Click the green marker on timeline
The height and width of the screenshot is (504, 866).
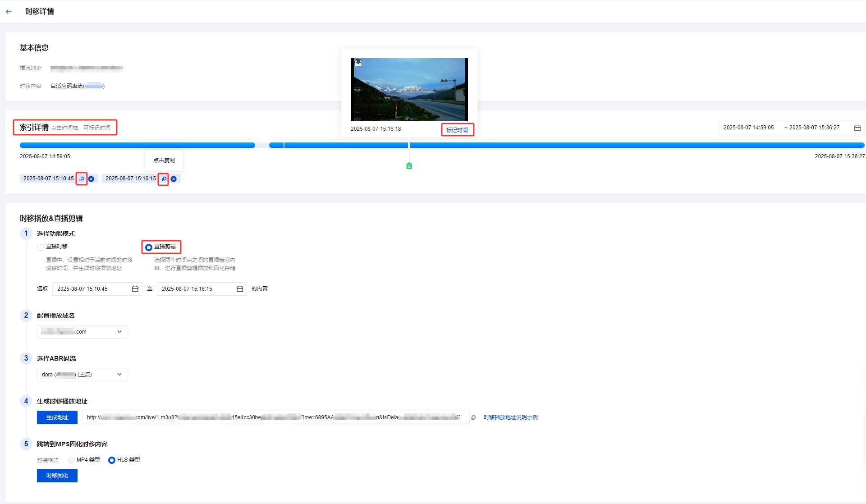coord(409,166)
